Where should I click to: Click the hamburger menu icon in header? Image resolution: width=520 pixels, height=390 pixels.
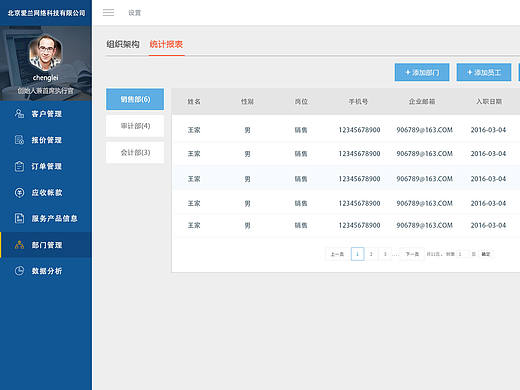[108, 13]
